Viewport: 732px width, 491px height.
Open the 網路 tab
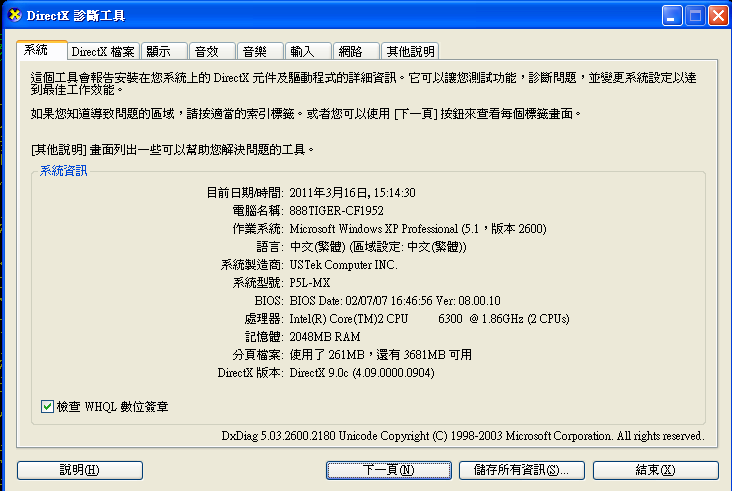point(356,51)
